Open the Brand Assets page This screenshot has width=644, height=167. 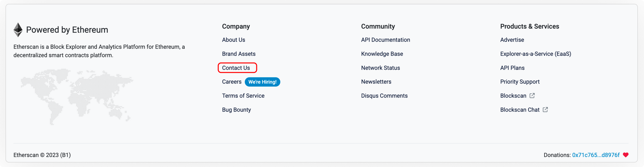click(x=239, y=54)
